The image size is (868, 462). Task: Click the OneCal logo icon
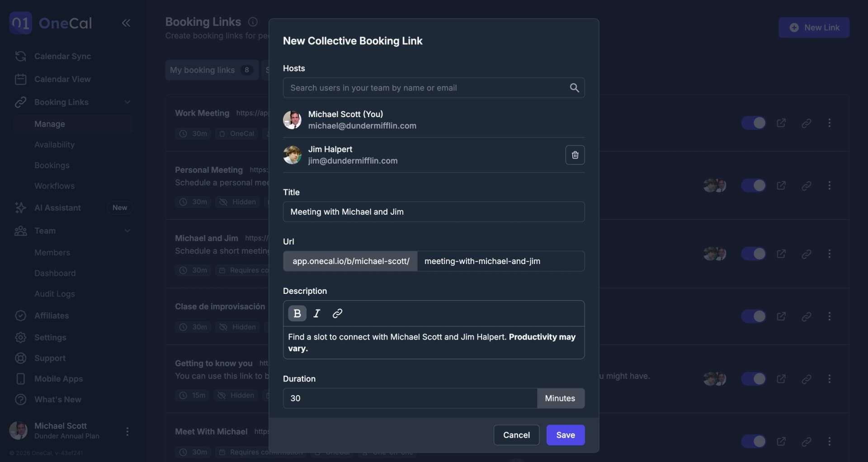click(20, 23)
